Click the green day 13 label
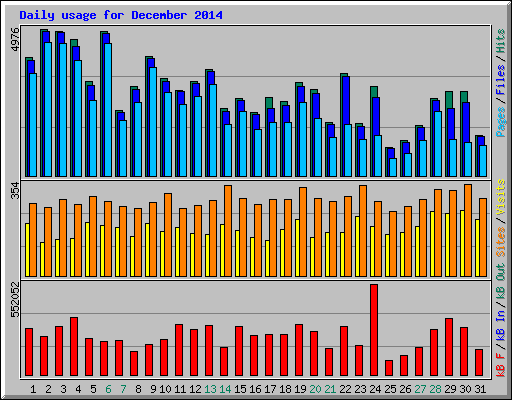This screenshot has width=512, height=400. pos(210,389)
